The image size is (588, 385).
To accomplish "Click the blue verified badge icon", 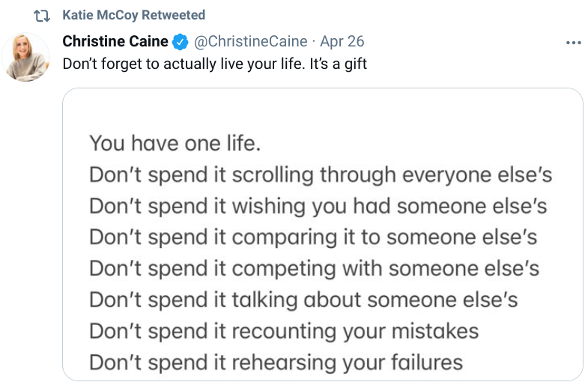I will click(181, 41).
